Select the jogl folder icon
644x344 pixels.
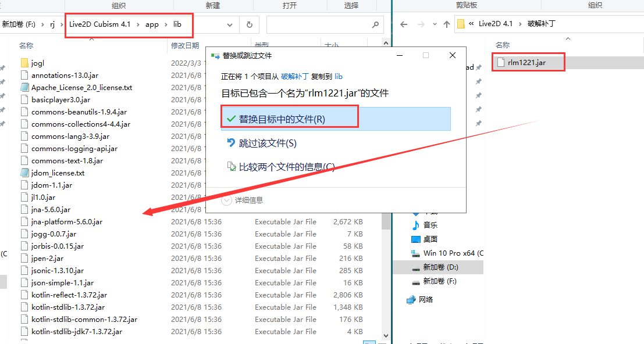[x=24, y=63]
